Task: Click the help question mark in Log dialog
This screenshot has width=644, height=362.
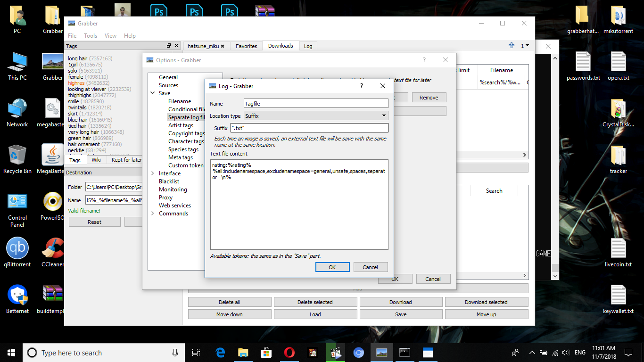Action: [x=362, y=86]
